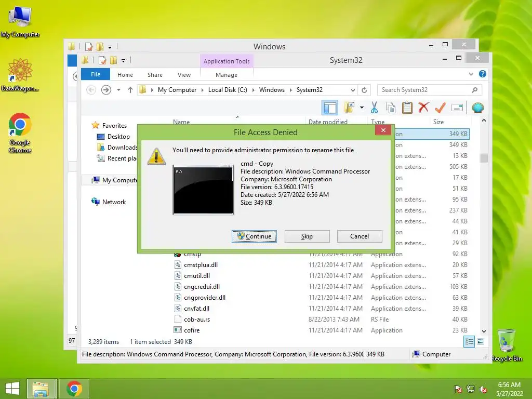Click the Rename toolbar icon
The height and width of the screenshot is (399, 532).
pyautogui.click(x=457, y=108)
